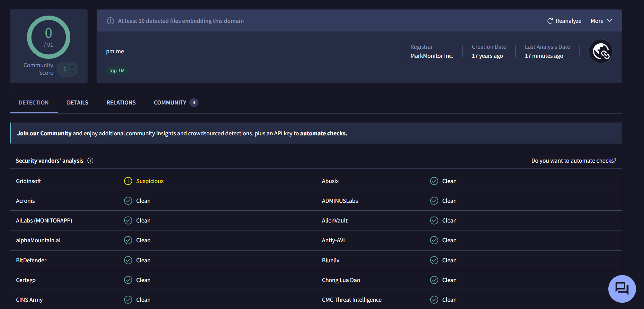Click the Antiy-AVL vendor name
The image size is (644, 309).
pos(334,240)
